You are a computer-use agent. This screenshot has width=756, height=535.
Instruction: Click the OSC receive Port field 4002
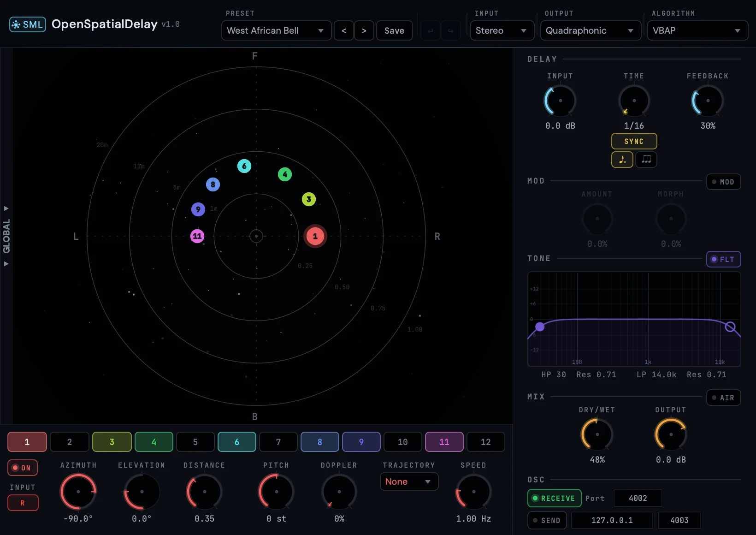(638, 498)
